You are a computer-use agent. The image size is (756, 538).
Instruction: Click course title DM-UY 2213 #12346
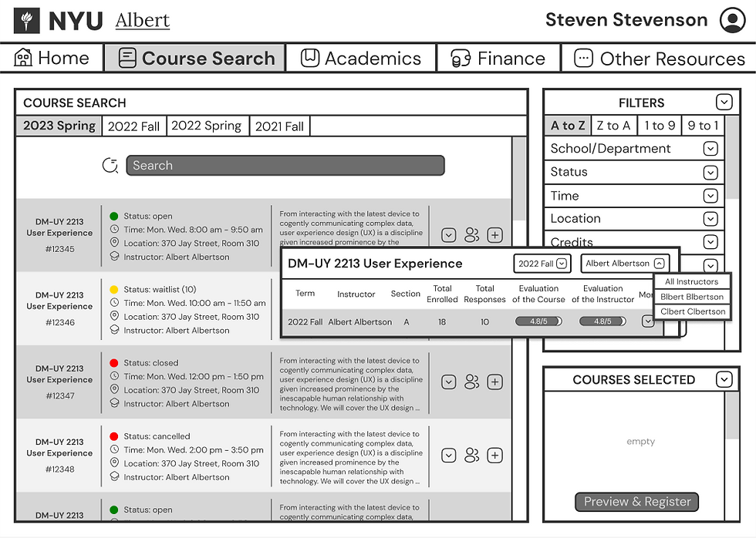pyautogui.click(x=59, y=301)
